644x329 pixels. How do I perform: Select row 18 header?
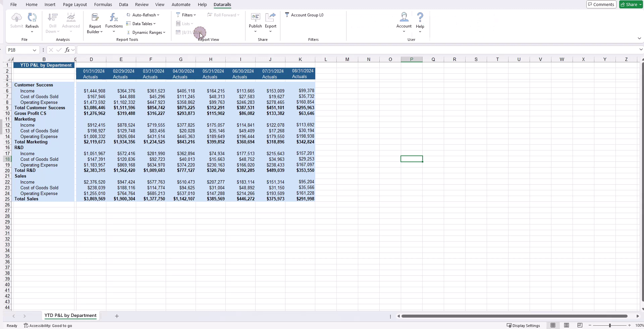point(7,159)
